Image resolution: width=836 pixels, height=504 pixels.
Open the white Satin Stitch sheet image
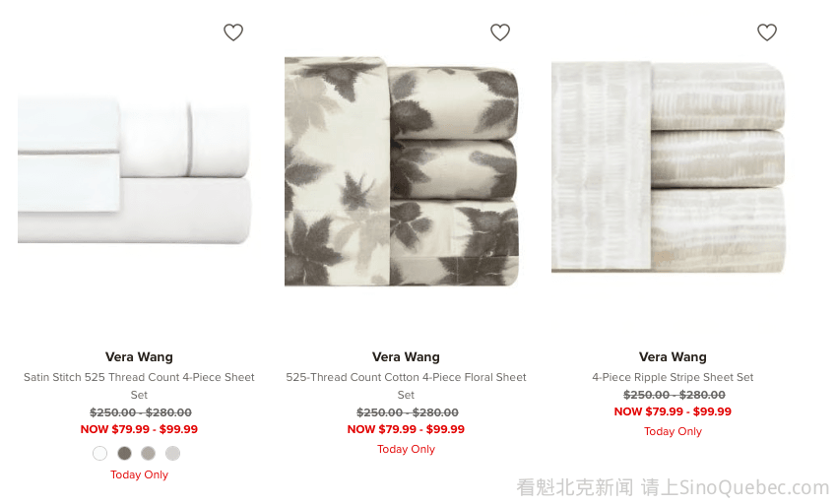coord(134,170)
